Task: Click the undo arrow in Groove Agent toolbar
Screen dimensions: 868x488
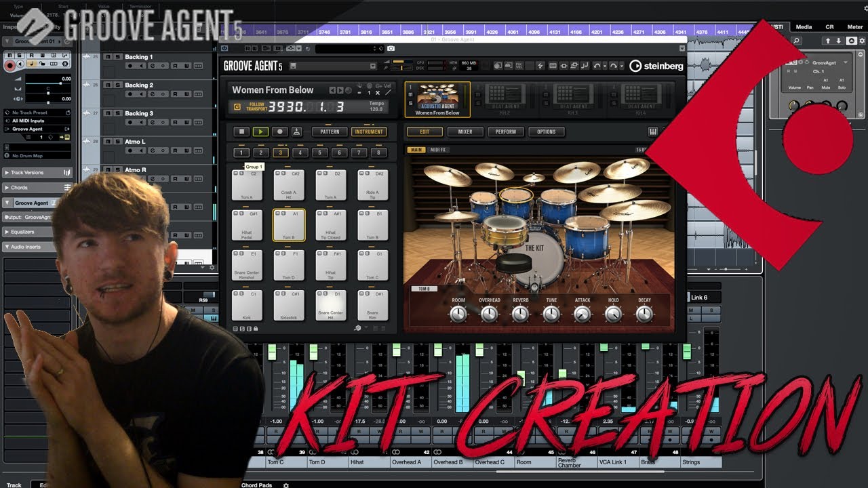Action: tap(598, 66)
